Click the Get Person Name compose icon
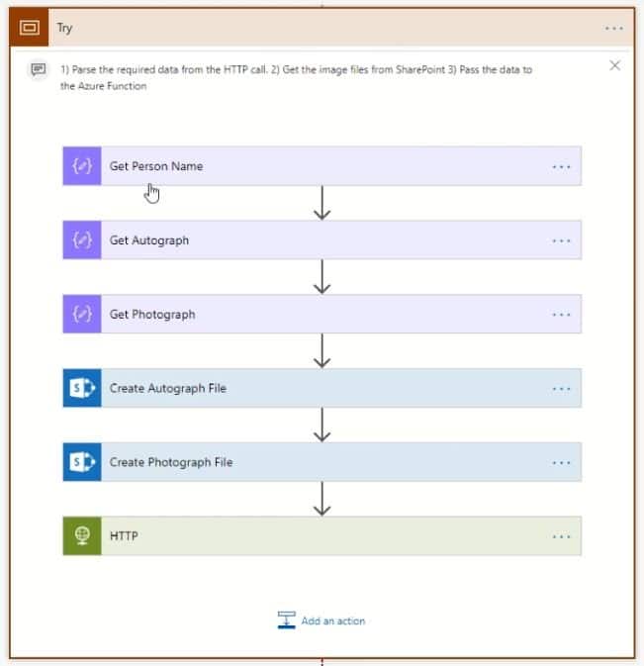The width and height of the screenshot is (644, 666). click(x=82, y=166)
